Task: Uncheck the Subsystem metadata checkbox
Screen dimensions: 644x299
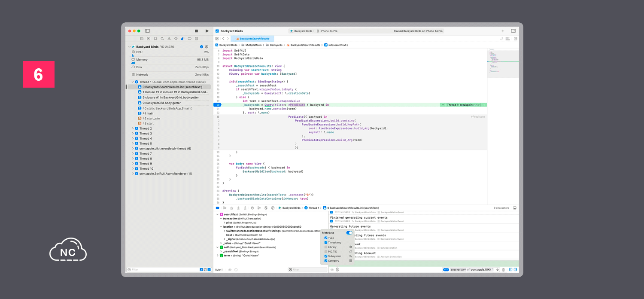Action: [326, 256]
